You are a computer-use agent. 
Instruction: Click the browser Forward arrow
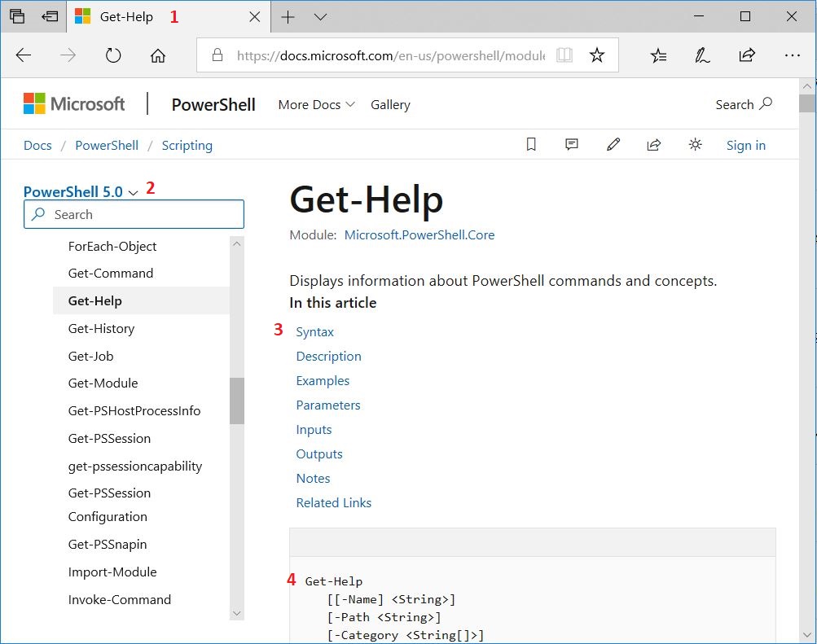tap(68, 55)
